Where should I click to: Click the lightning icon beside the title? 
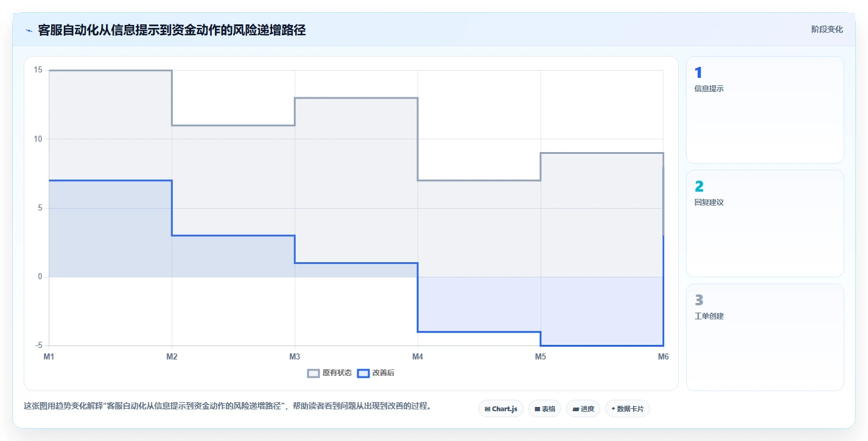[x=29, y=30]
